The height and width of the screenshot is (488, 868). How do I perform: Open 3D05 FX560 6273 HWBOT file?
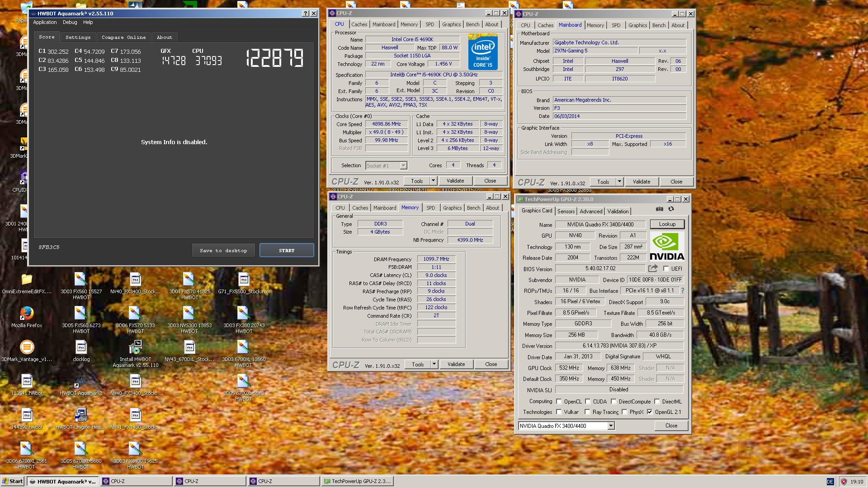(x=81, y=319)
